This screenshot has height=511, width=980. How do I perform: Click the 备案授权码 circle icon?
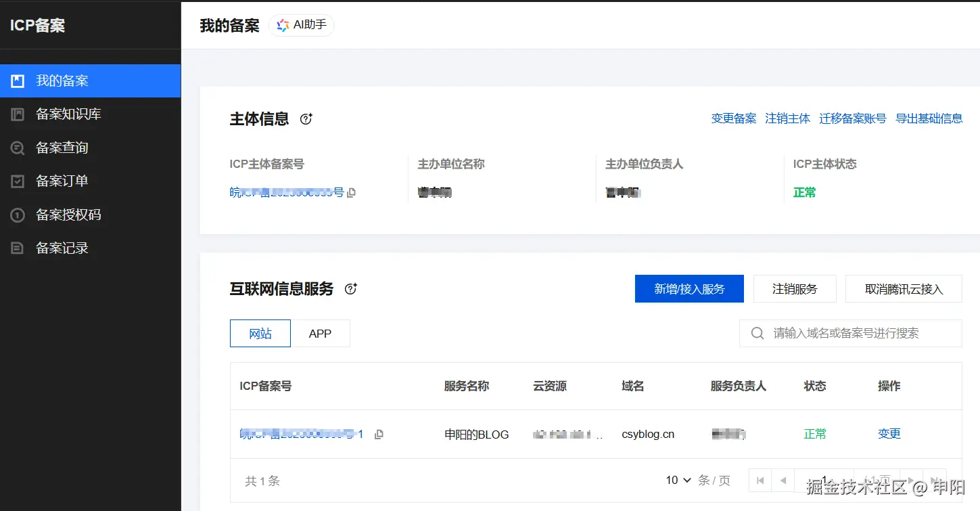(18, 215)
